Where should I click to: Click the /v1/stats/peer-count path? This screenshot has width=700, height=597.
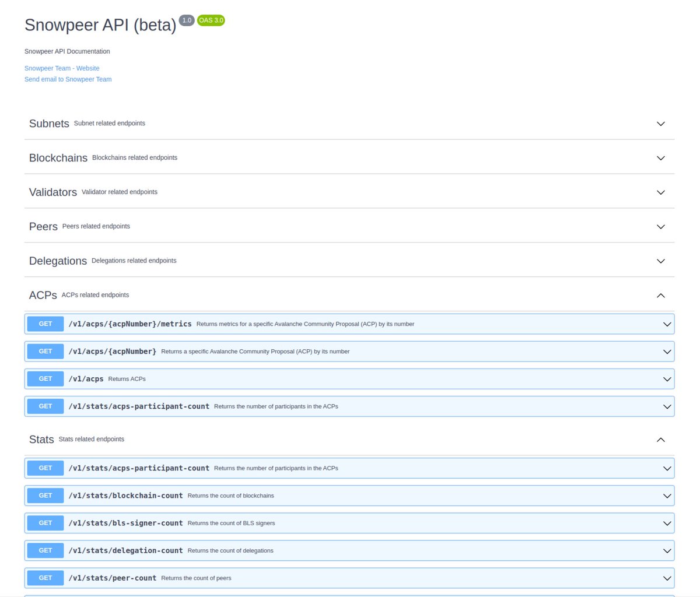[113, 578]
